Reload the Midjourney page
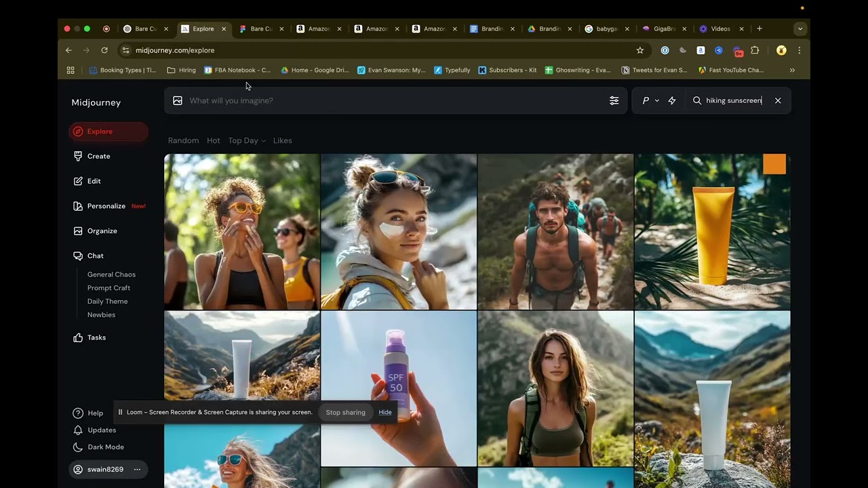 (x=104, y=50)
